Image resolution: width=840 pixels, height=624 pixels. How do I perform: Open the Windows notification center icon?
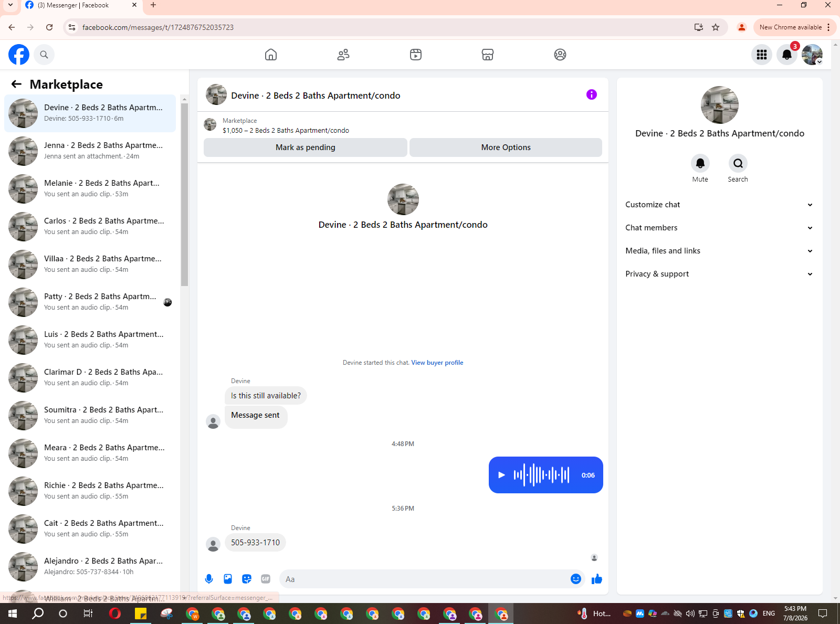coord(823,614)
